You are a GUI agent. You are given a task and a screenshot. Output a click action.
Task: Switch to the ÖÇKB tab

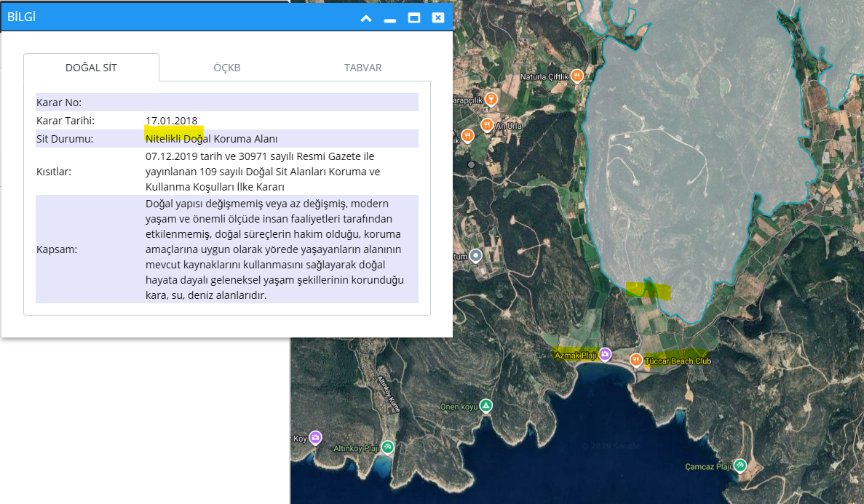(226, 68)
